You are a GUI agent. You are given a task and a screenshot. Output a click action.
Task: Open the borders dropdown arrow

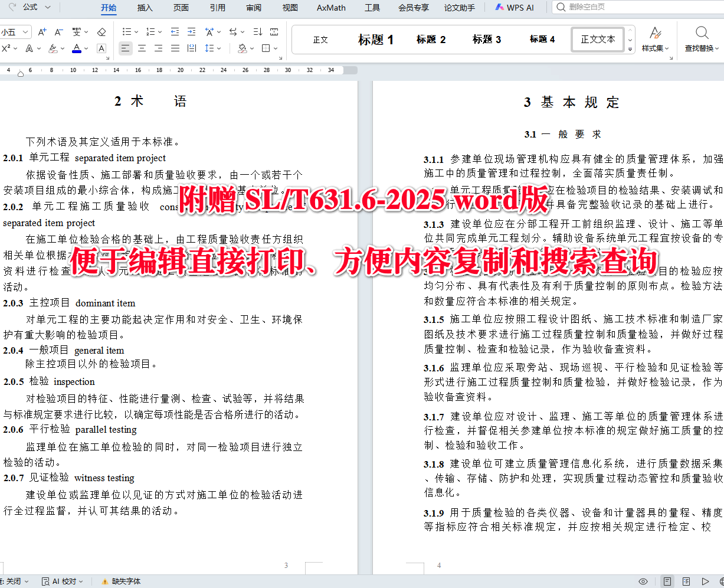[x=276, y=48]
